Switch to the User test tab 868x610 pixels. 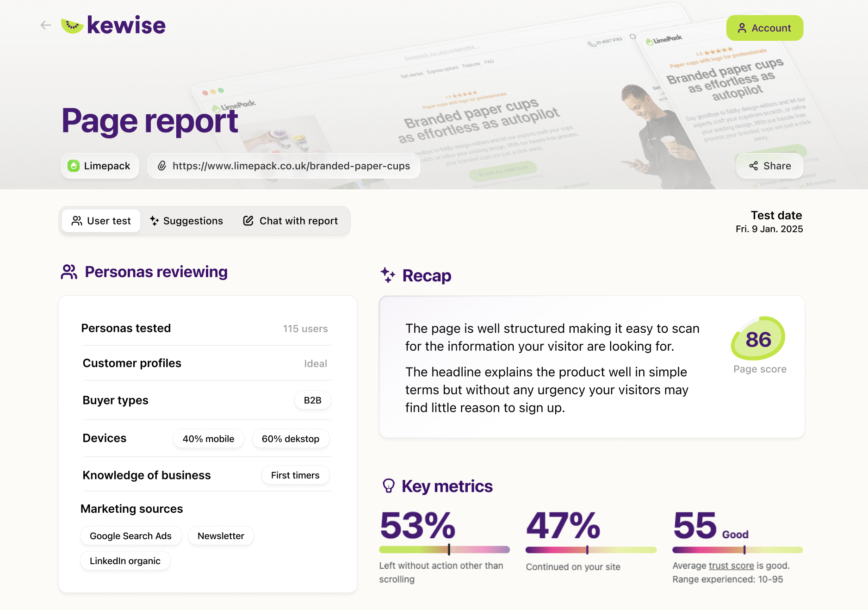point(101,221)
